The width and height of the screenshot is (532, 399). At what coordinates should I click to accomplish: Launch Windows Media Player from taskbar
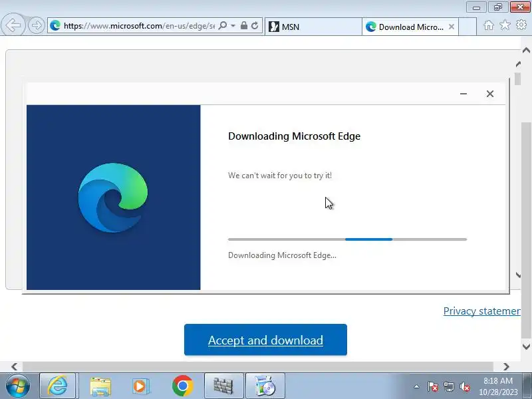click(140, 386)
